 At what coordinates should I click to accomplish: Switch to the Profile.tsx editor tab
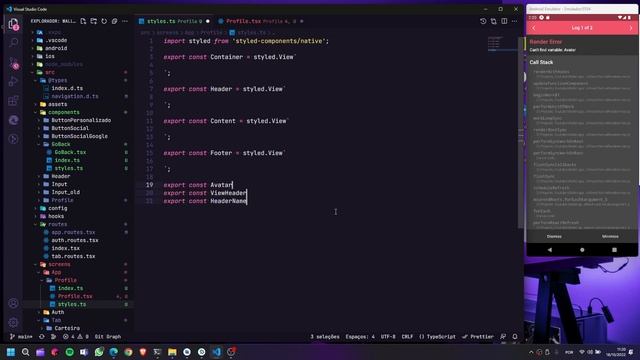click(x=261, y=21)
